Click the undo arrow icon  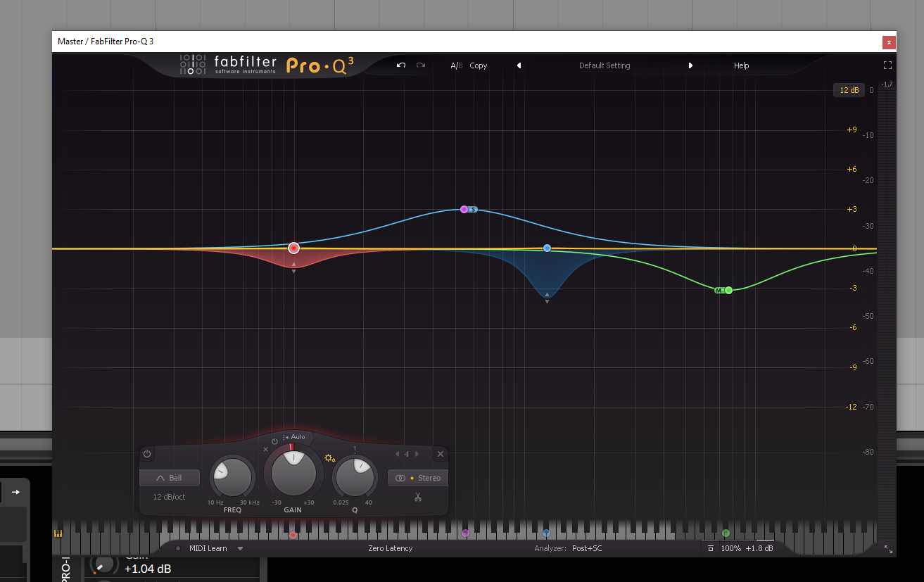pyautogui.click(x=401, y=65)
